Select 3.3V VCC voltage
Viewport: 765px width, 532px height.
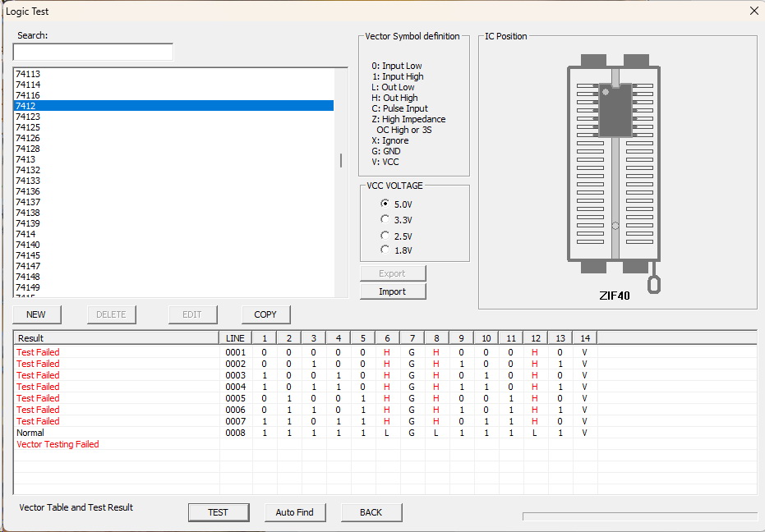385,219
